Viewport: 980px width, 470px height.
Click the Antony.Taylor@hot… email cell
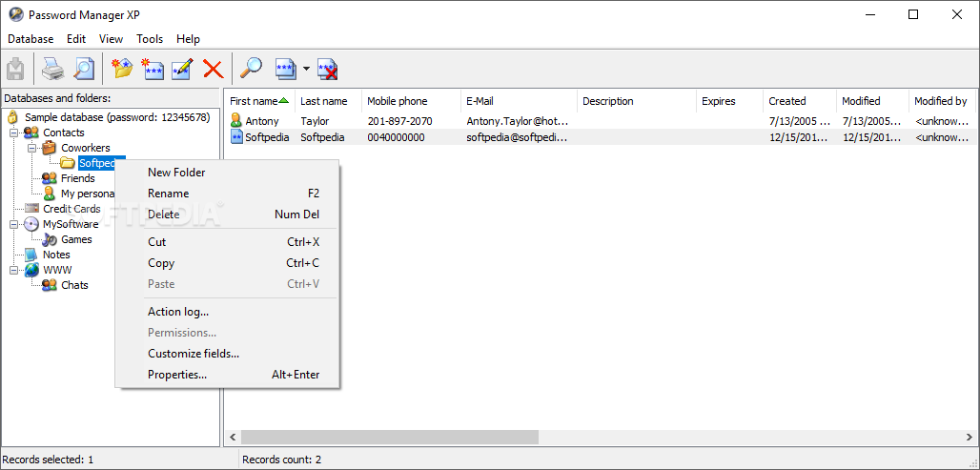(518, 121)
